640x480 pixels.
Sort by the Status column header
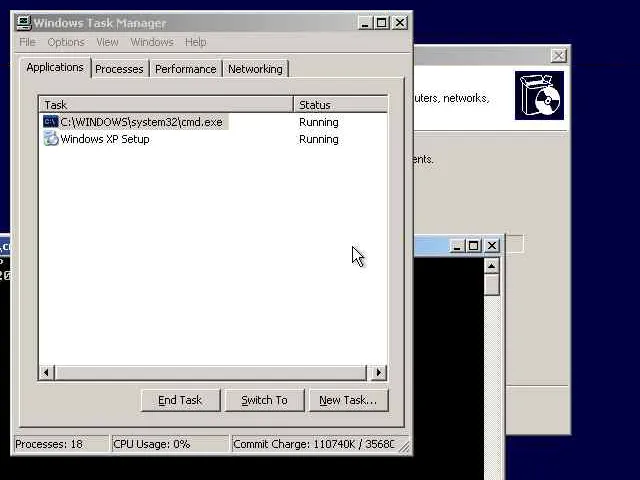pyautogui.click(x=340, y=105)
